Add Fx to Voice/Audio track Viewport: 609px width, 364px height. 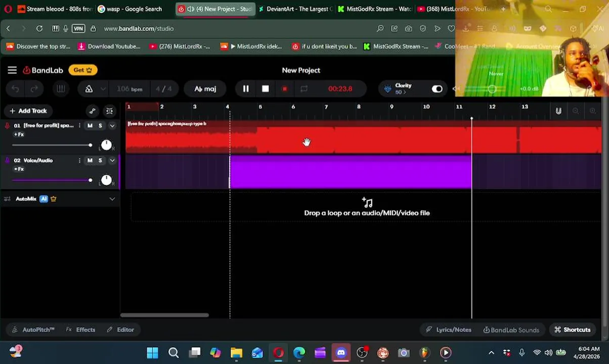tap(19, 169)
